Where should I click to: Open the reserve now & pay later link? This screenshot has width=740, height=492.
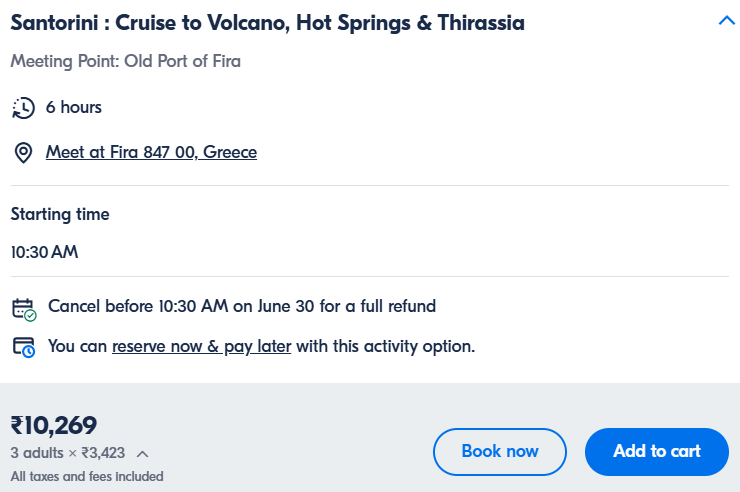[x=202, y=346]
